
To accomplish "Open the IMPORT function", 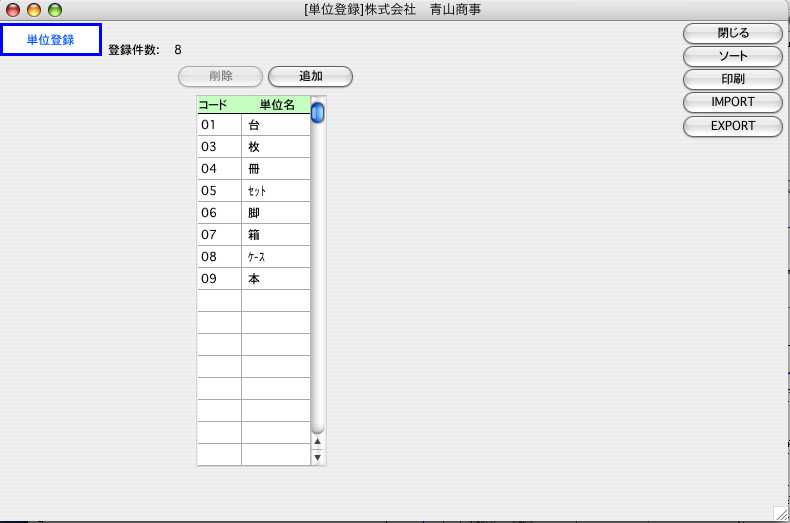I will coord(732,102).
